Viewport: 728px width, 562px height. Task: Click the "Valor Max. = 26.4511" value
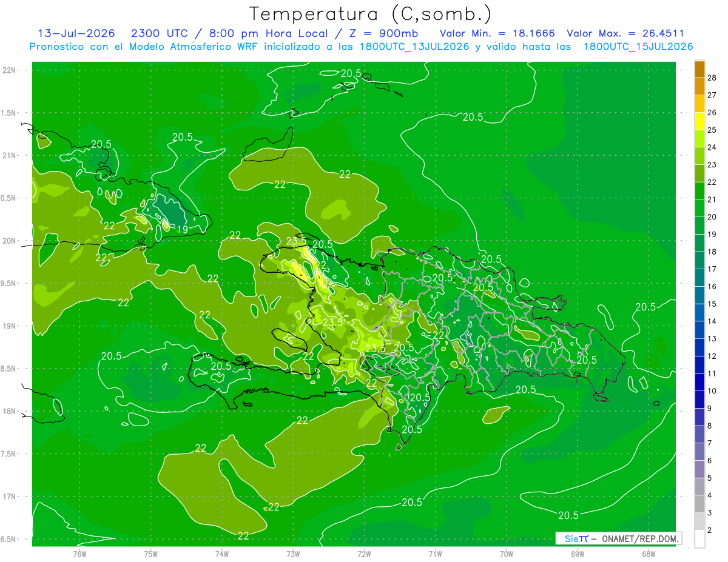(625, 33)
